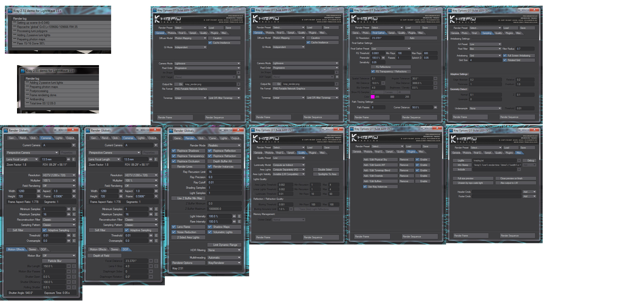Click the Corner Distance slider arrows

coord(435,108)
